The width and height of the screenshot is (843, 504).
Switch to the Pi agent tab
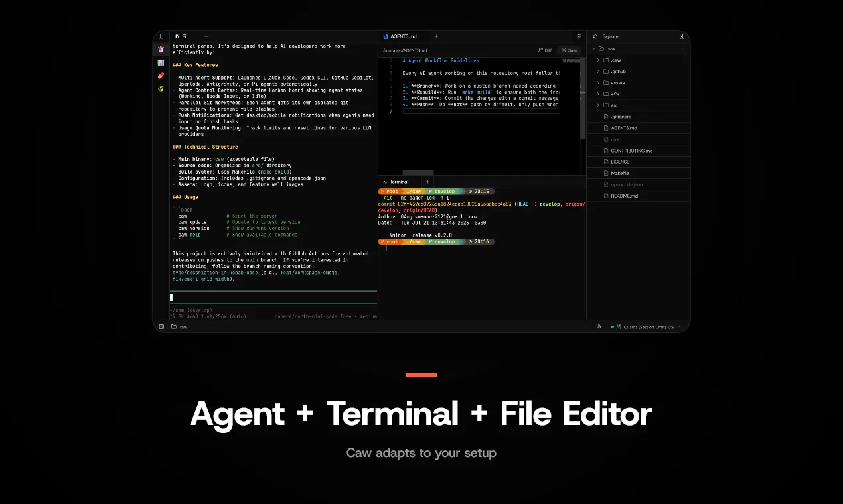181,36
